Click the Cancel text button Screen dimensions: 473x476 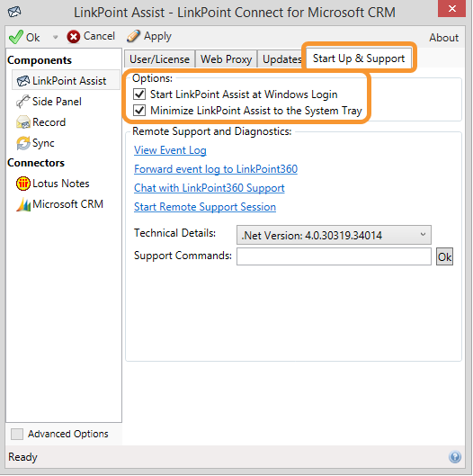pos(99,36)
